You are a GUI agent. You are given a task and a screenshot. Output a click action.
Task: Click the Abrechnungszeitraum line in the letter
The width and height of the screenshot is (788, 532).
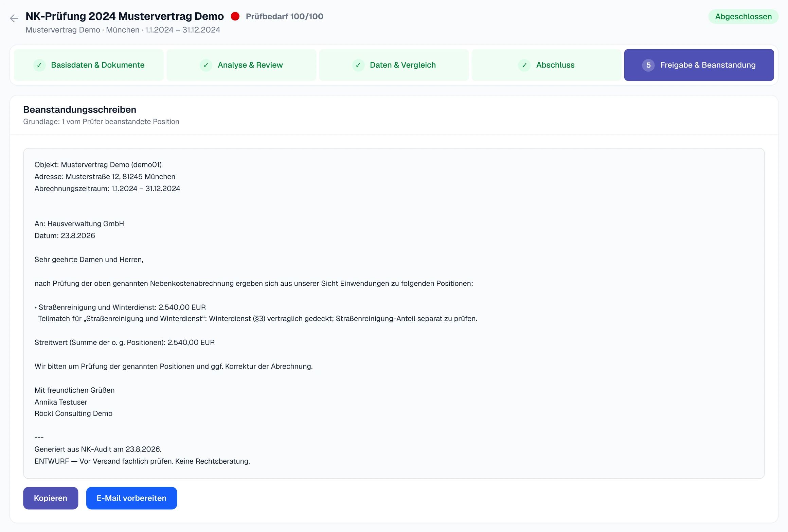point(107,189)
